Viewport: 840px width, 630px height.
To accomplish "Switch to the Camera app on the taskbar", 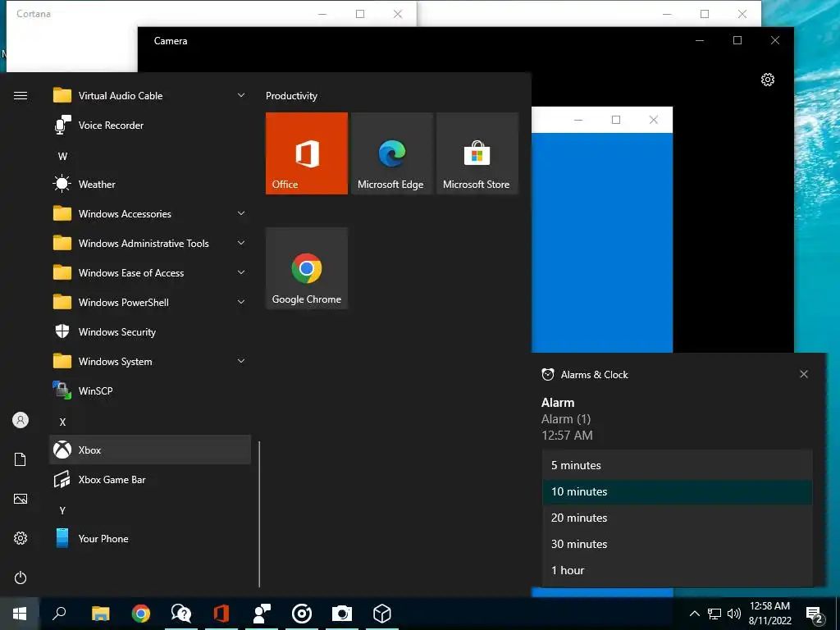I will pyautogui.click(x=342, y=614).
